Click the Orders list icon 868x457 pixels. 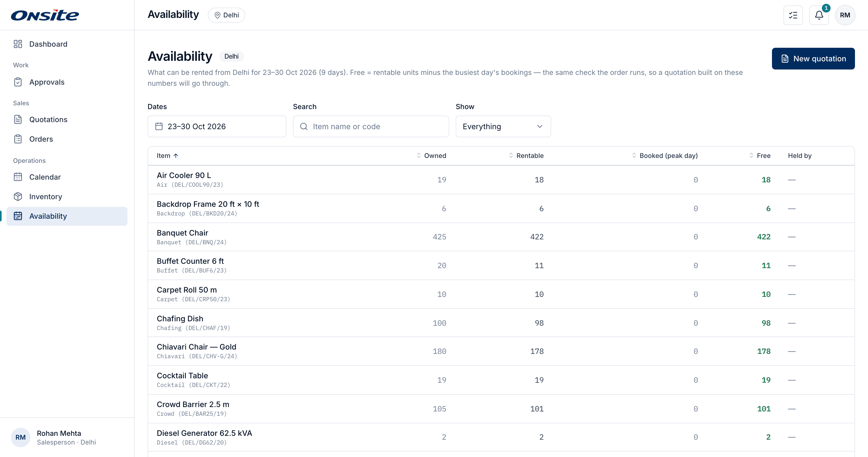18,139
